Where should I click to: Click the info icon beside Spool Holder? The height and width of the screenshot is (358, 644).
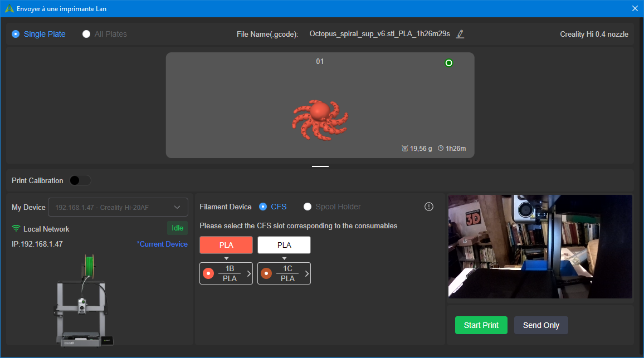pyautogui.click(x=429, y=207)
